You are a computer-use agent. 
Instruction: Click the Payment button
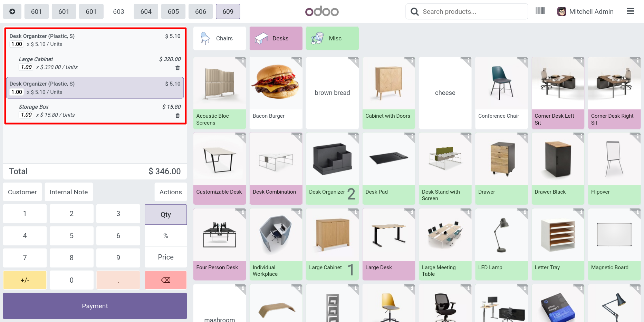point(95,306)
